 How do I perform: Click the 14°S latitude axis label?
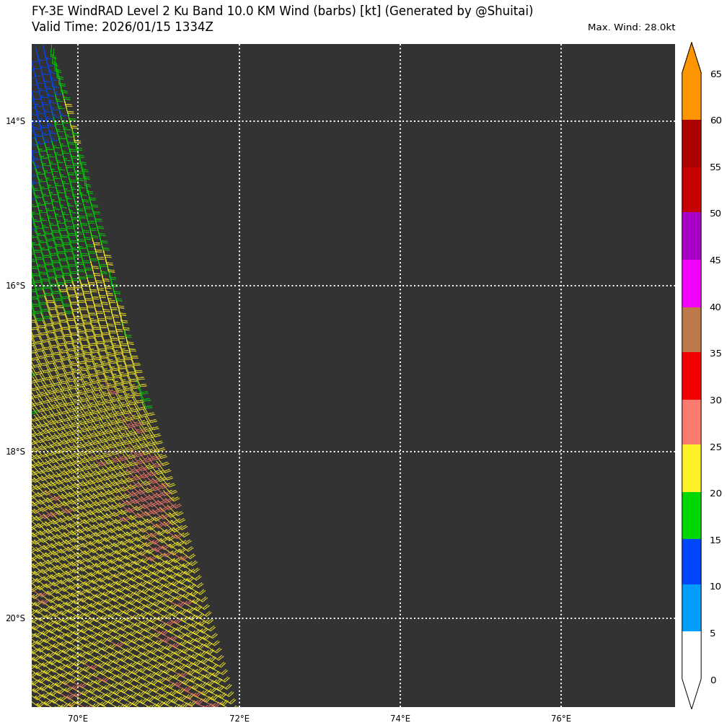(x=15, y=121)
